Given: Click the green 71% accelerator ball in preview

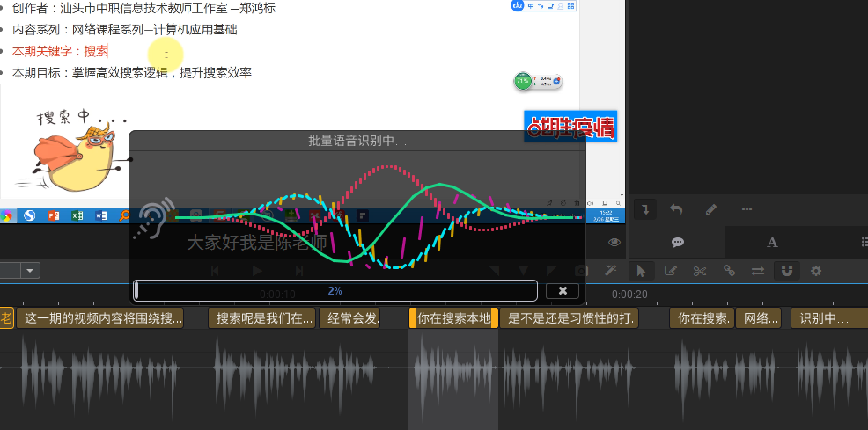Looking at the screenshot, I should pos(523,82).
